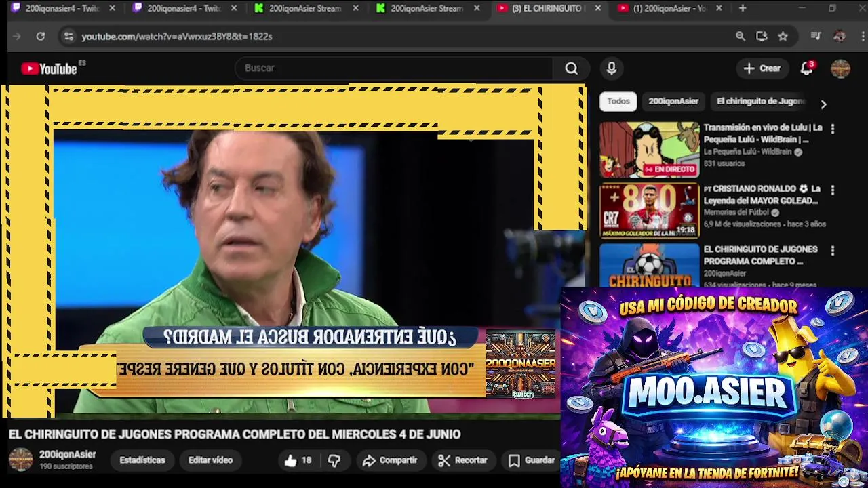Close the (1) 200iqonAsier YouTube tab
The width and height of the screenshot is (868, 488).
pos(719,8)
